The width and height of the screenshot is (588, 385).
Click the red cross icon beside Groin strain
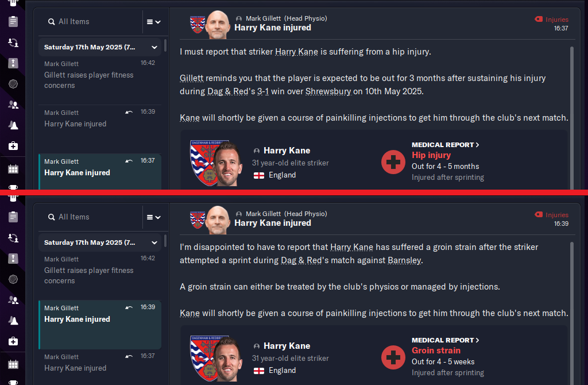pyautogui.click(x=393, y=357)
